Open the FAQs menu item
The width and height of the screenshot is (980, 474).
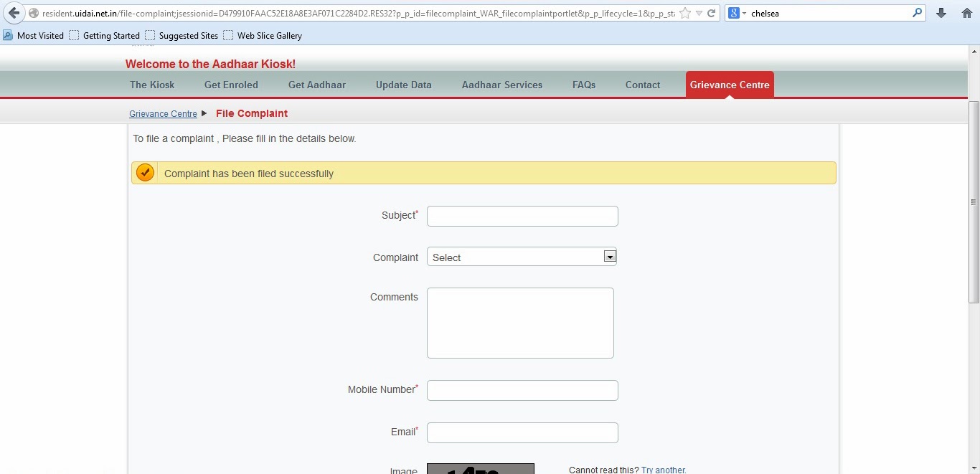pos(584,85)
